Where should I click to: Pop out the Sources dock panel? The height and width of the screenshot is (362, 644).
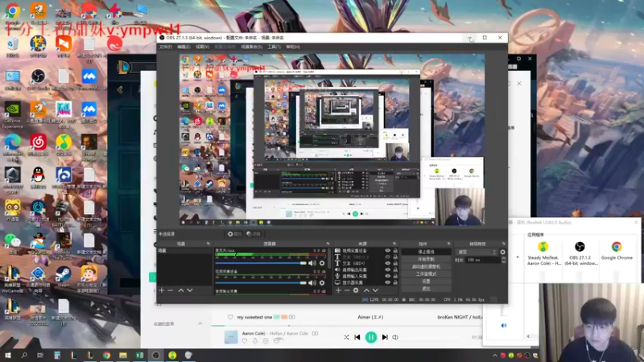tap(394, 244)
